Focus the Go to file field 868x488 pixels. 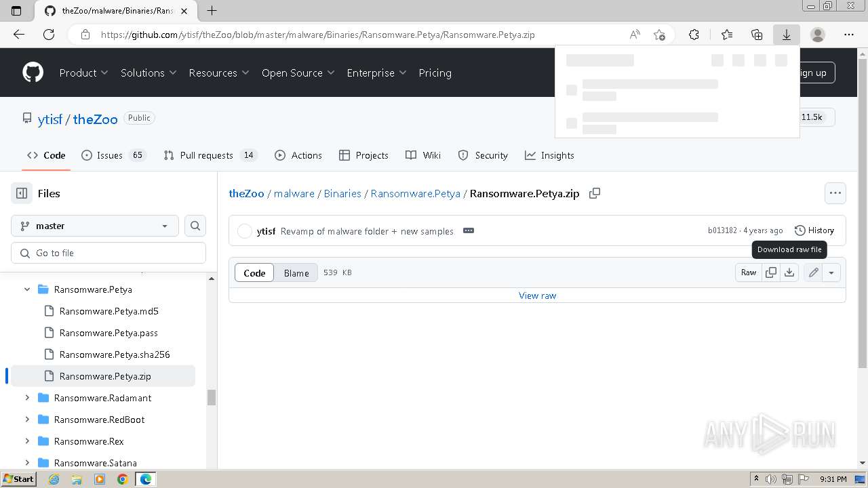pyautogui.click(x=108, y=253)
